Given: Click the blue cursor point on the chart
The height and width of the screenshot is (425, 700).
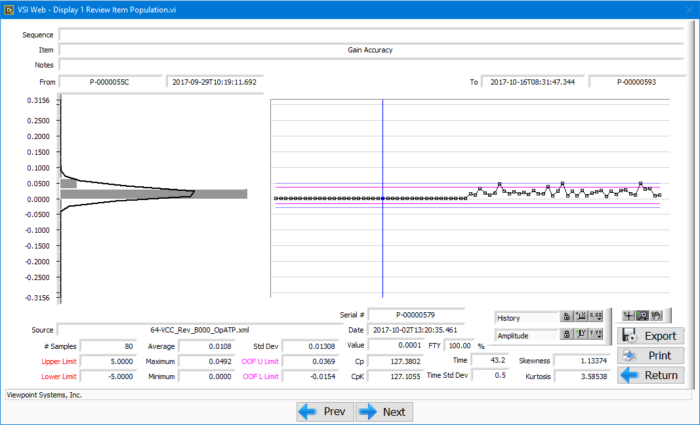Looking at the screenshot, I should [383, 198].
